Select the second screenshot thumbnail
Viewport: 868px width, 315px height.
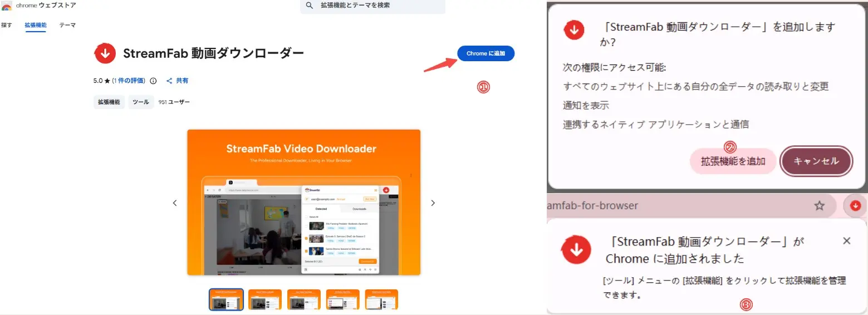(265, 299)
